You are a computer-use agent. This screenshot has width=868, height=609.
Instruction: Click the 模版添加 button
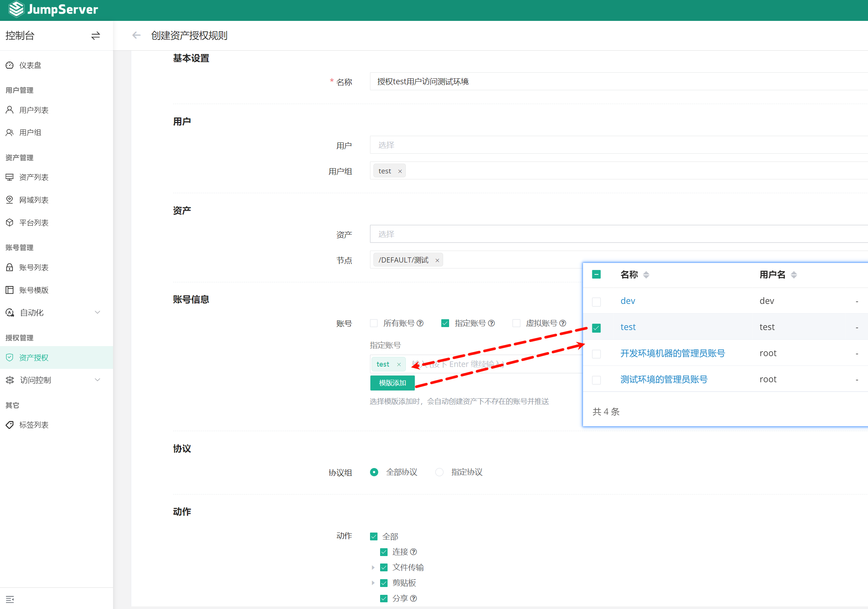(392, 383)
